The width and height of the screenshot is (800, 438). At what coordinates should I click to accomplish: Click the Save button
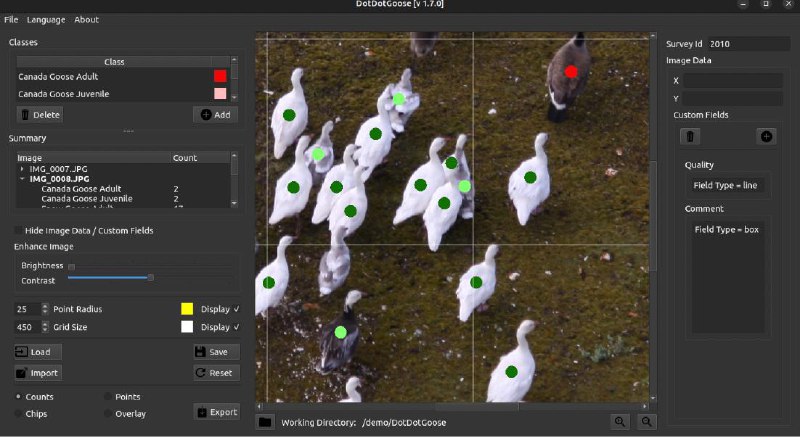pos(216,352)
